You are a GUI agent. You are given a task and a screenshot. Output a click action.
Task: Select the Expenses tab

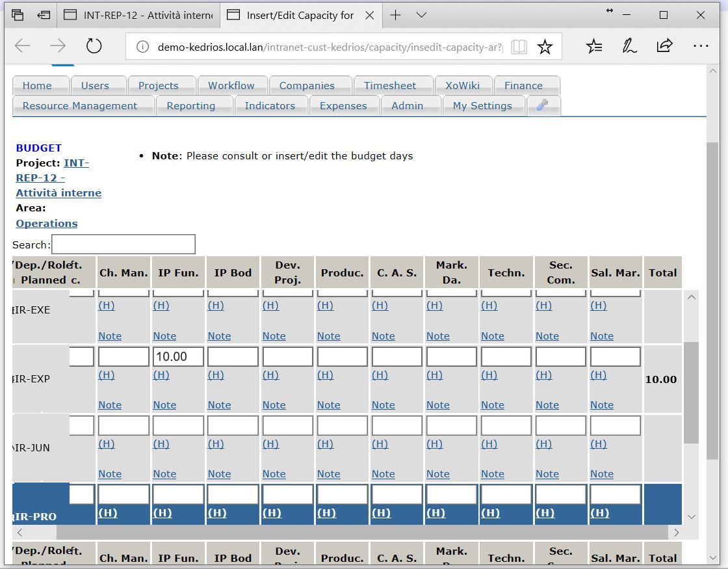(343, 106)
